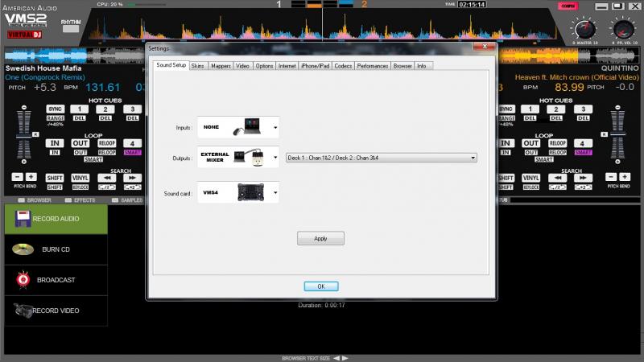Click OK in Settings dialog

pyautogui.click(x=321, y=286)
